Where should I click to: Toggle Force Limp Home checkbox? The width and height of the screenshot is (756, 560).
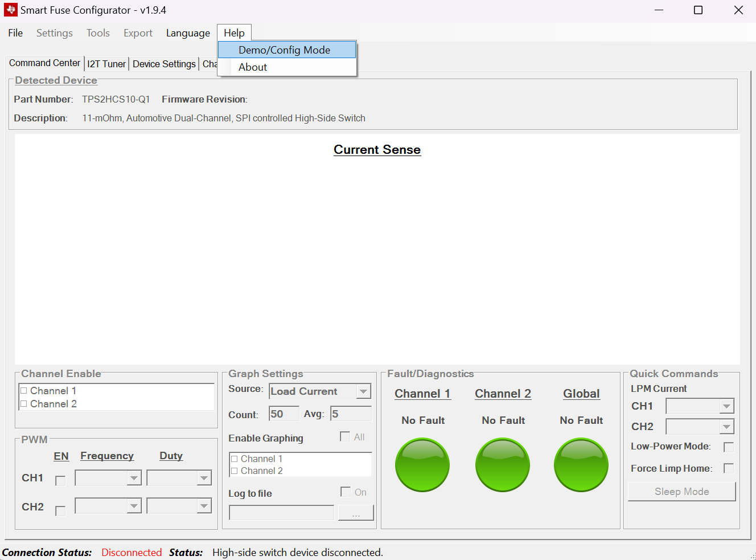pos(729,468)
